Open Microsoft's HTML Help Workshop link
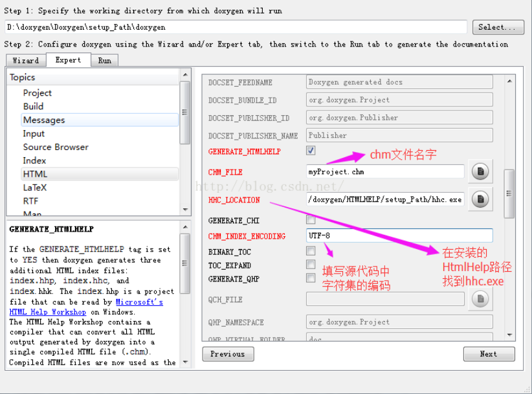 [x=86, y=307]
